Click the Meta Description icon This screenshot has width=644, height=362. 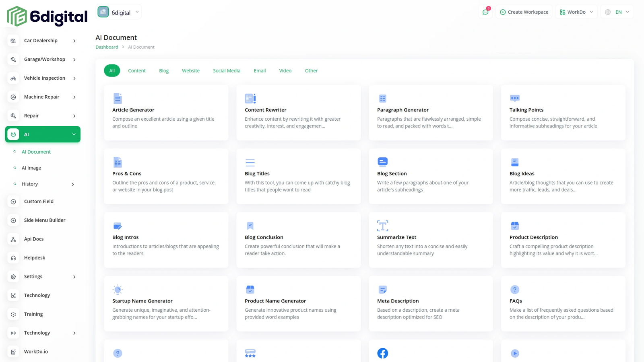(382, 289)
